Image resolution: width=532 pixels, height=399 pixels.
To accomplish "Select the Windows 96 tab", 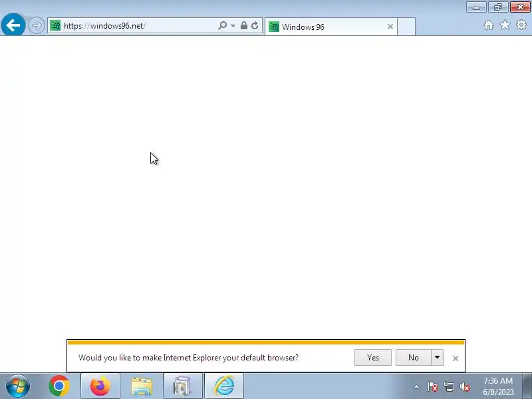I will pos(331,27).
